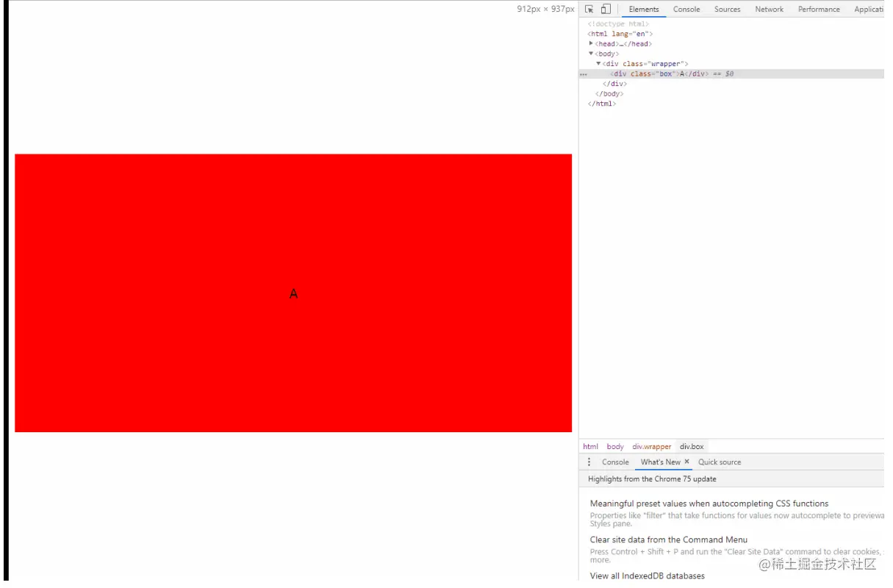Click the red box labeled A
This screenshot has width=893, height=588.
click(x=293, y=293)
